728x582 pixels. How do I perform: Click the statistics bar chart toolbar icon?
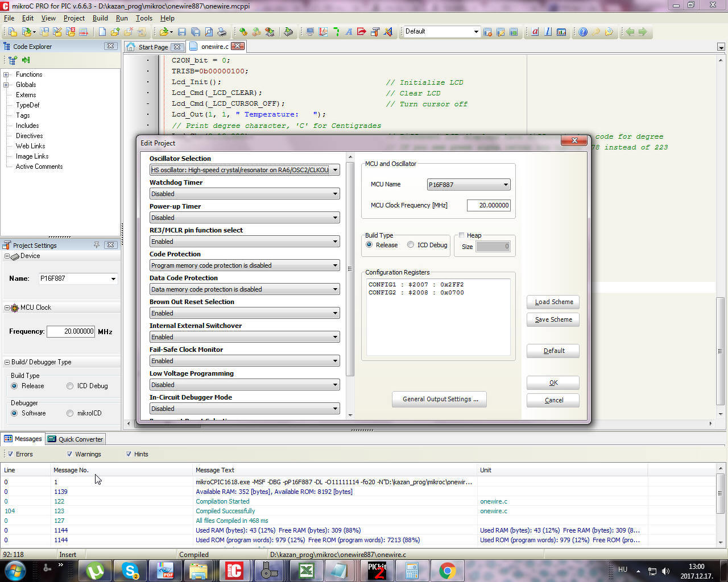pos(561,32)
